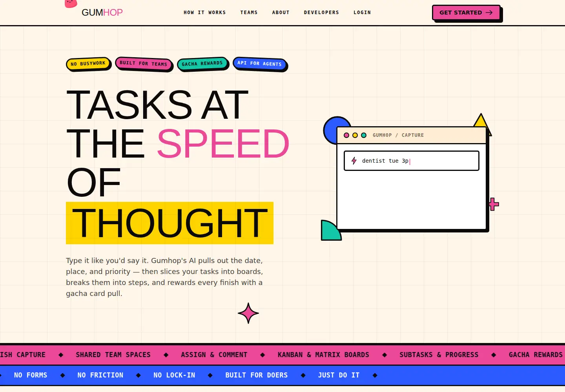Click 'KANBAN & MATRIX BOARDS' in pink ticker
Screen dimensions: 565x392
323,355
